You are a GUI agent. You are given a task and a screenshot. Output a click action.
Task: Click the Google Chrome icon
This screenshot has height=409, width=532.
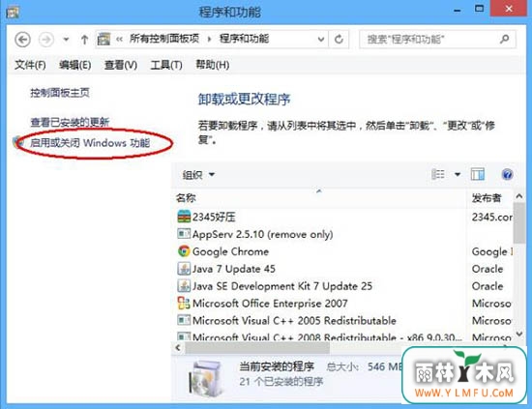click(x=184, y=251)
